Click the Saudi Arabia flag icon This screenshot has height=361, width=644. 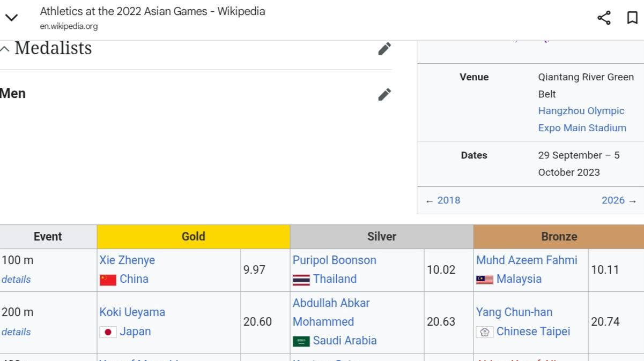pos(301,341)
